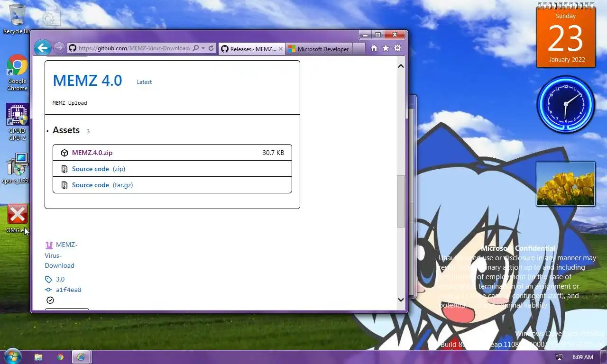Click the tag icon beside 3.0
The width and height of the screenshot is (607, 364).
pyautogui.click(x=48, y=279)
